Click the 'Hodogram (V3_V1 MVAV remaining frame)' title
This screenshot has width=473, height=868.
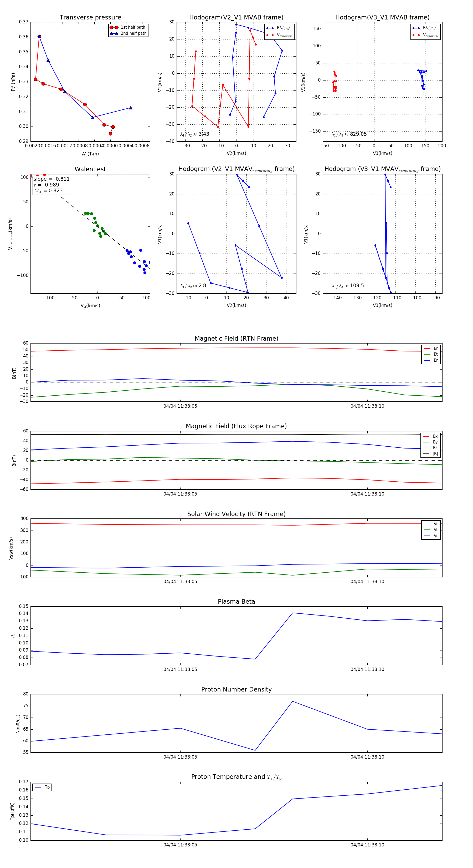pos(382,169)
